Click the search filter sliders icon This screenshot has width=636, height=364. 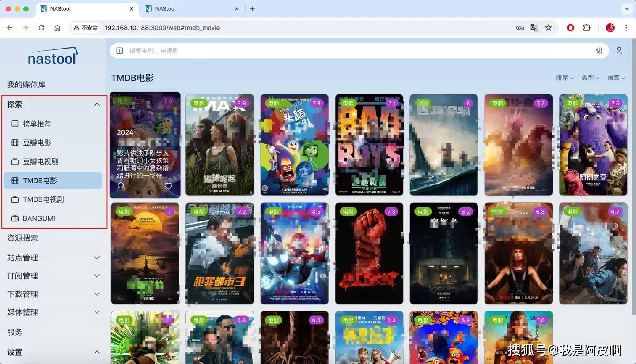point(599,51)
